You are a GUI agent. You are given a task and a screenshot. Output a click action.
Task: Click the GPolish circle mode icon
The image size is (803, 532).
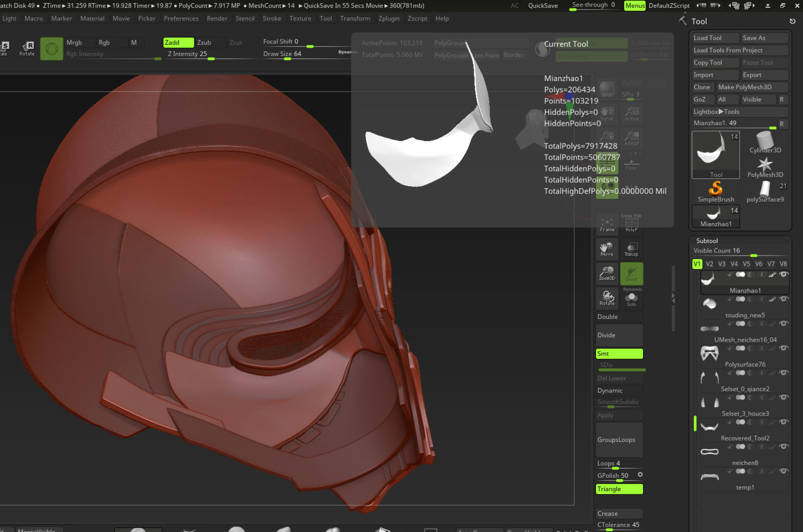(640, 475)
